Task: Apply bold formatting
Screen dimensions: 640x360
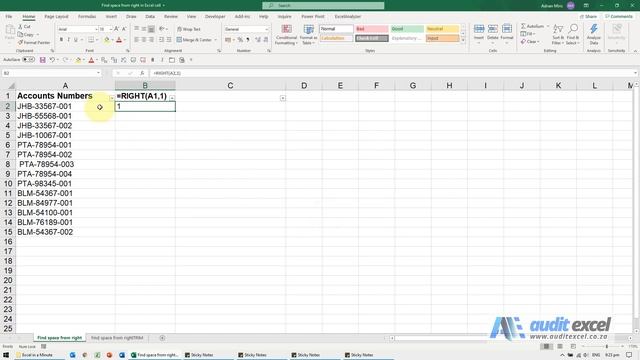Action: pos(61,40)
